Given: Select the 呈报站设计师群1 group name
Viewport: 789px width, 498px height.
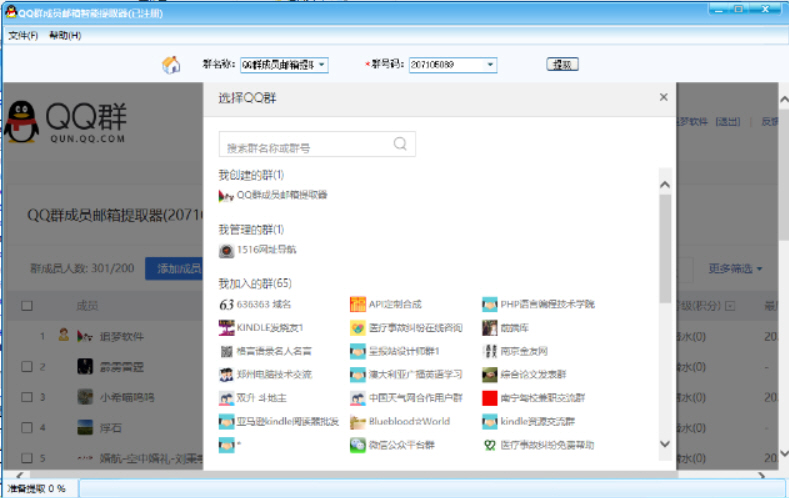Looking at the screenshot, I should pyautogui.click(x=404, y=351).
